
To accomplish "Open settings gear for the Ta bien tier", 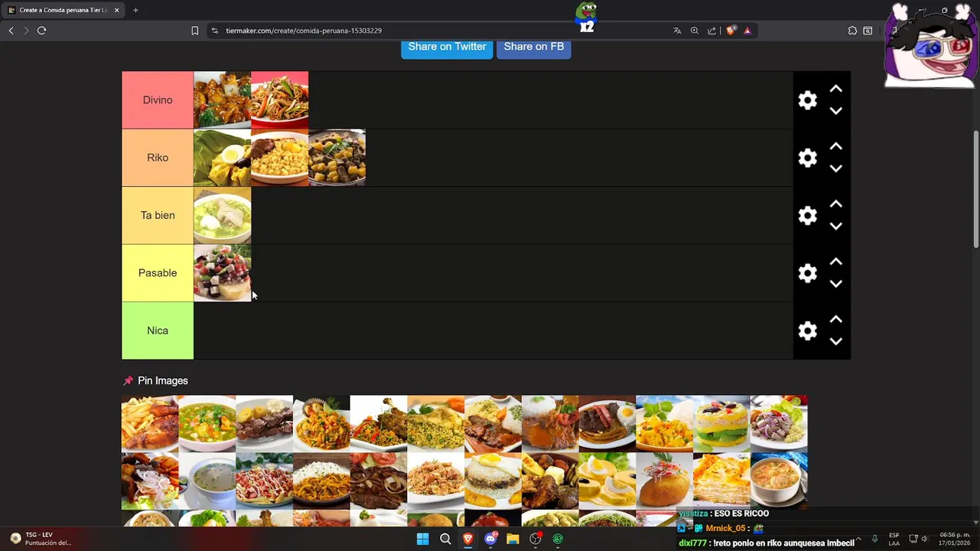I will [807, 216].
